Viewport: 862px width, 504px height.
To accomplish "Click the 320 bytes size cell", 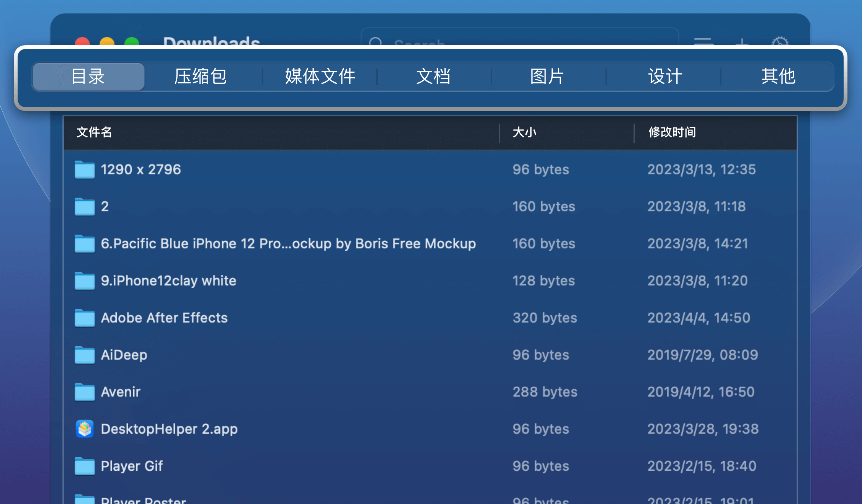I will coord(545,318).
